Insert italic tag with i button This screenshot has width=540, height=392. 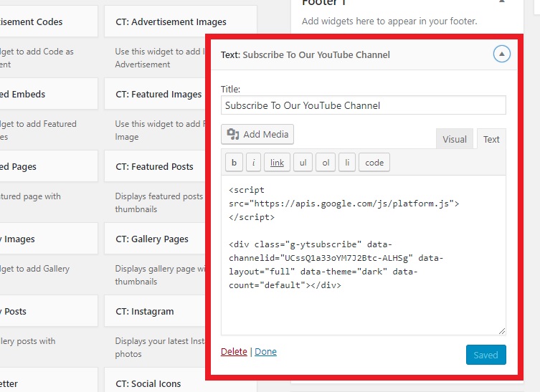[253, 163]
